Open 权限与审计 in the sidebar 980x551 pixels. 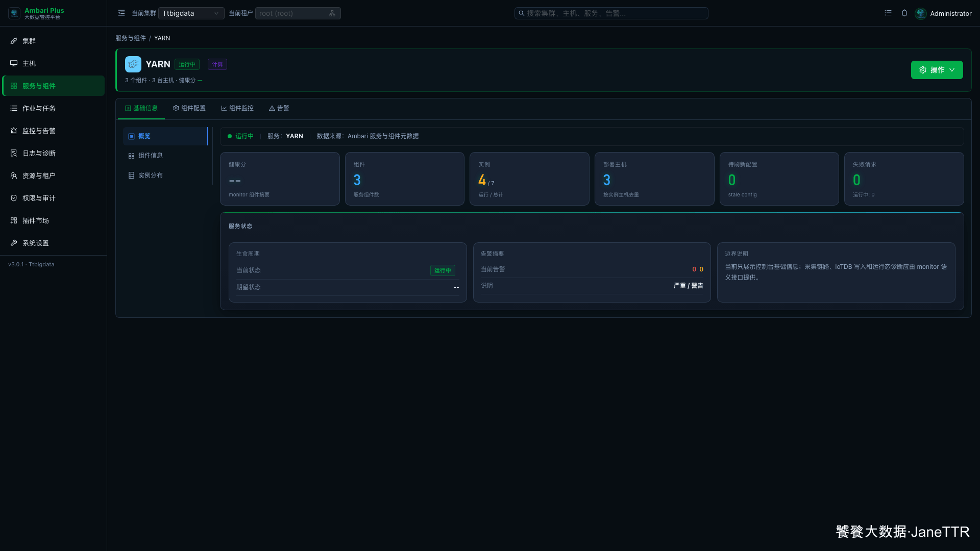[x=54, y=198]
